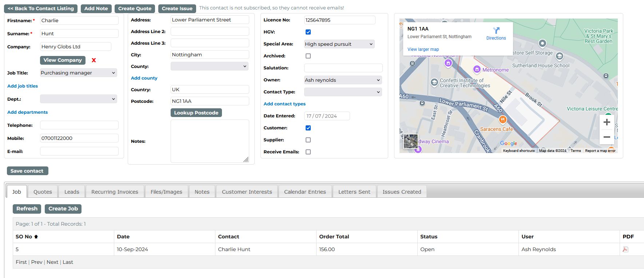The width and height of the screenshot is (644, 278).
Task: Click the Salutation input field
Action: (343, 68)
